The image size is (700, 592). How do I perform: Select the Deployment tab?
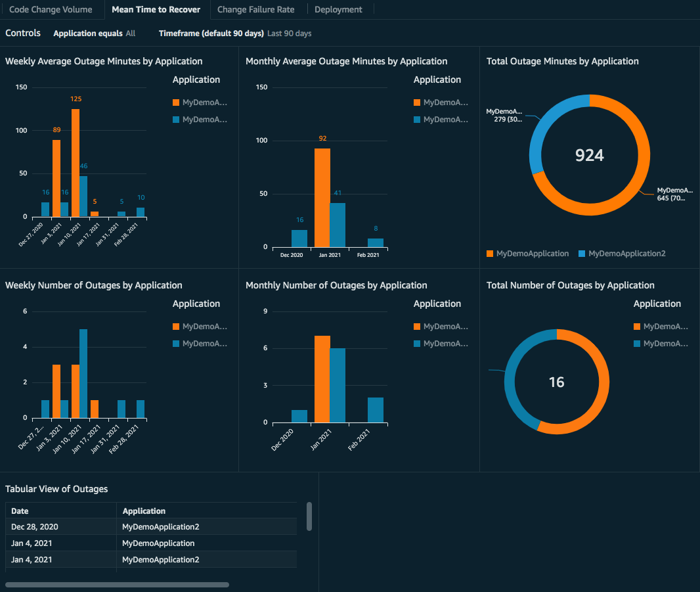[x=338, y=9]
